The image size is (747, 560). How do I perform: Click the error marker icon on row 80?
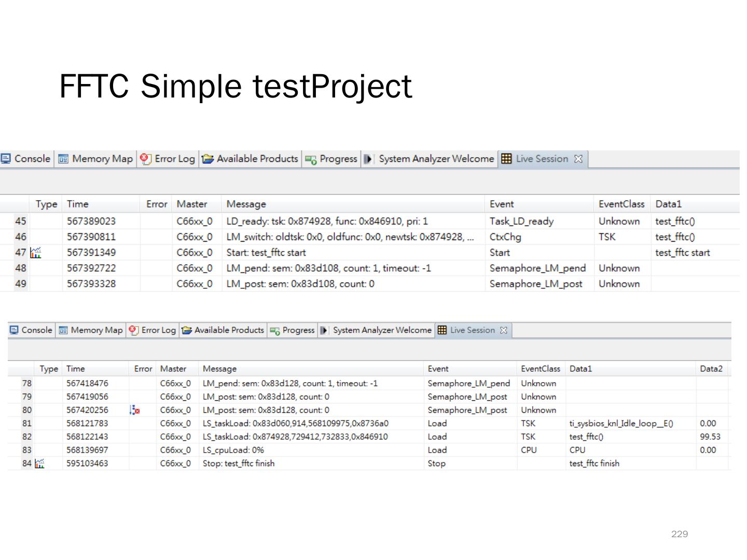click(135, 410)
